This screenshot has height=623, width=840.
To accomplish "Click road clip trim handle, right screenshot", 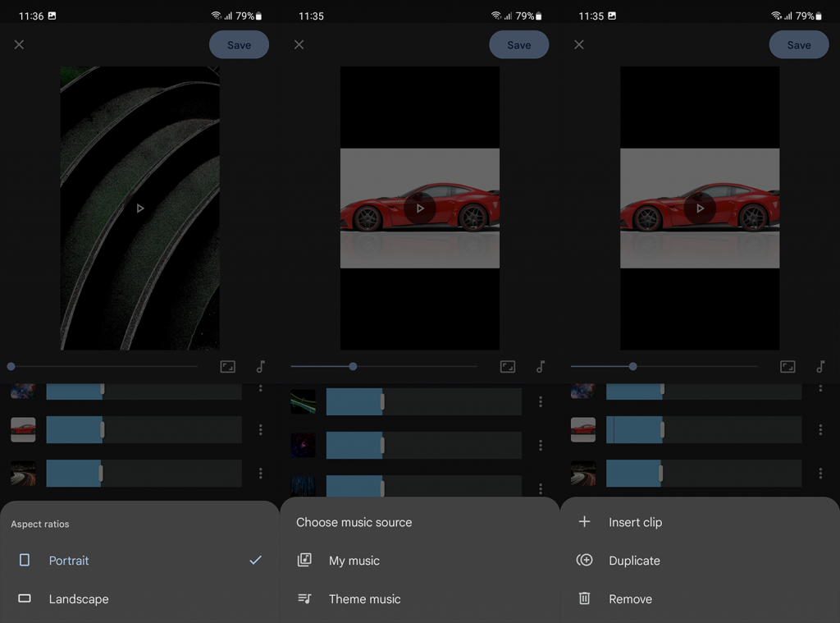I will click(x=661, y=473).
